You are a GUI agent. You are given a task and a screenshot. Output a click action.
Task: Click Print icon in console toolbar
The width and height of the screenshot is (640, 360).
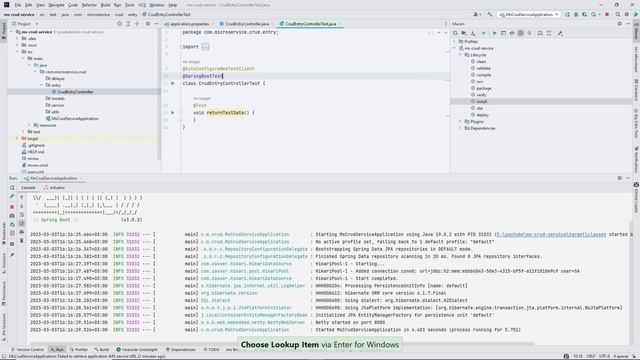(x=22, y=232)
